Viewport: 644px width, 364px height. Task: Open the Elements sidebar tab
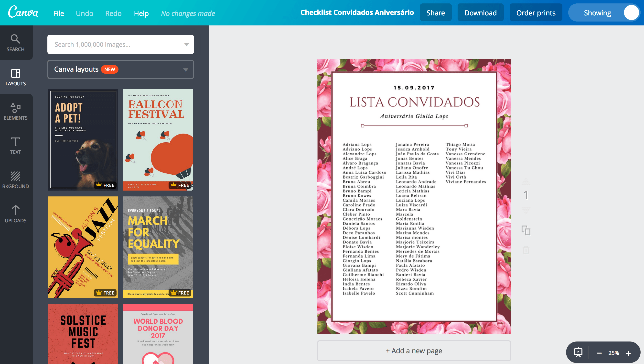[x=15, y=111]
